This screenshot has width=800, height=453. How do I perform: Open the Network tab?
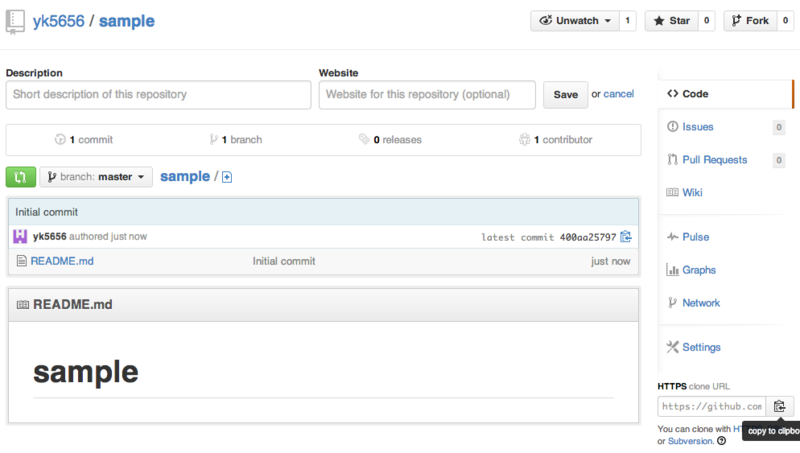(701, 303)
